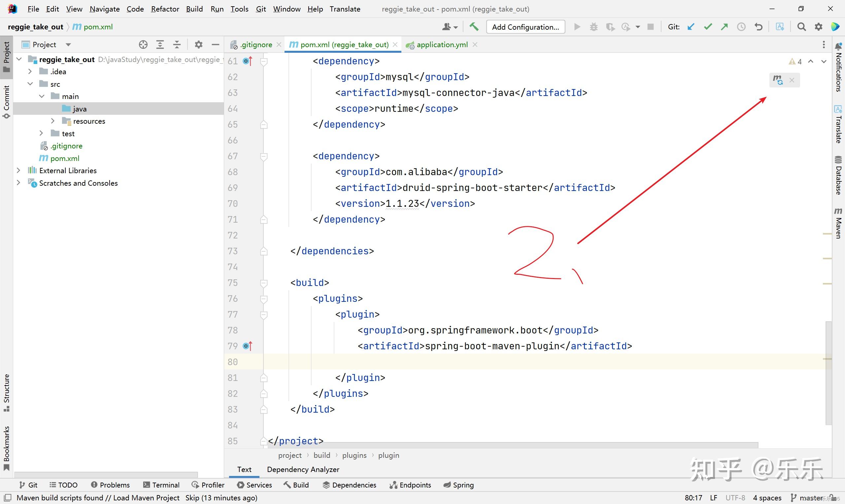This screenshot has height=504, width=845.
Task: Collapse all nodes in the Project view
Action: point(177,45)
